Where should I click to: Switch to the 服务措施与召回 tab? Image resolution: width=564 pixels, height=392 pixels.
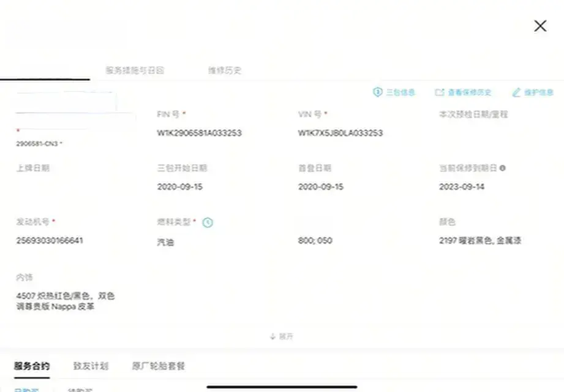click(135, 70)
